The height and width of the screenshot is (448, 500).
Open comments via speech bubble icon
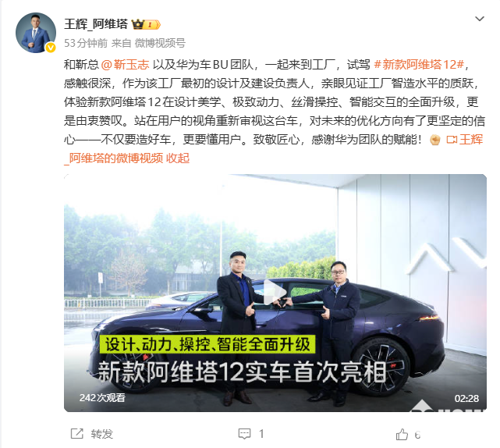tap(245, 434)
